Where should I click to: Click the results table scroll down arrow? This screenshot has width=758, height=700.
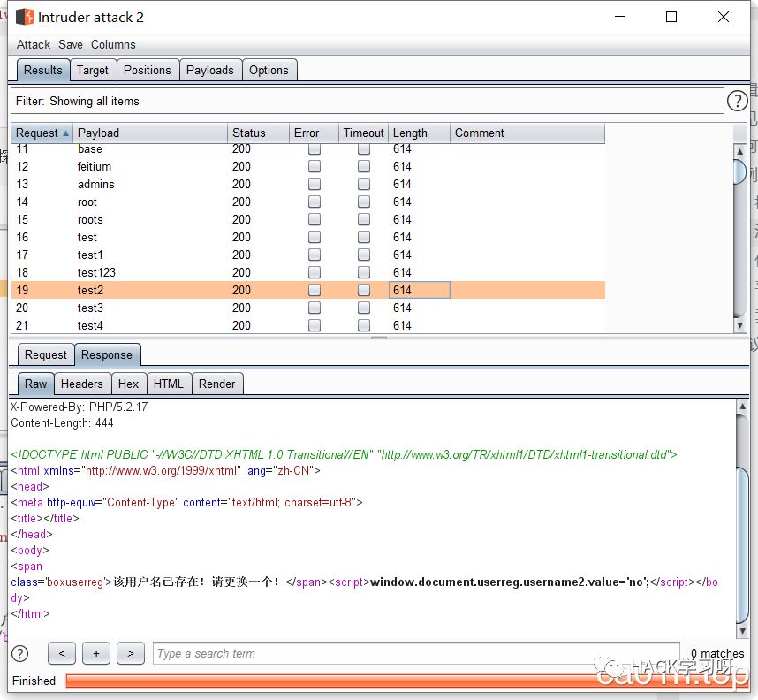(x=739, y=326)
